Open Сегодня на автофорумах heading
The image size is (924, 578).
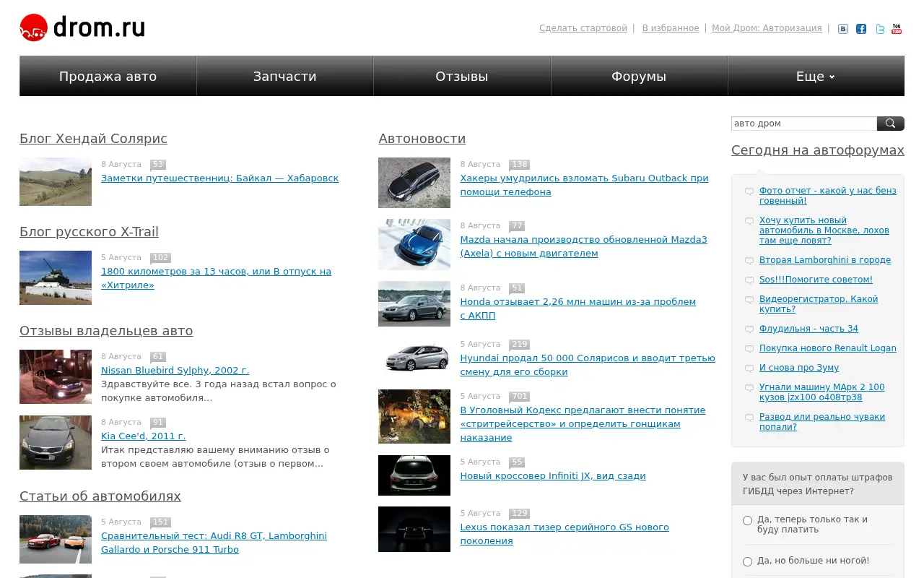817,150
